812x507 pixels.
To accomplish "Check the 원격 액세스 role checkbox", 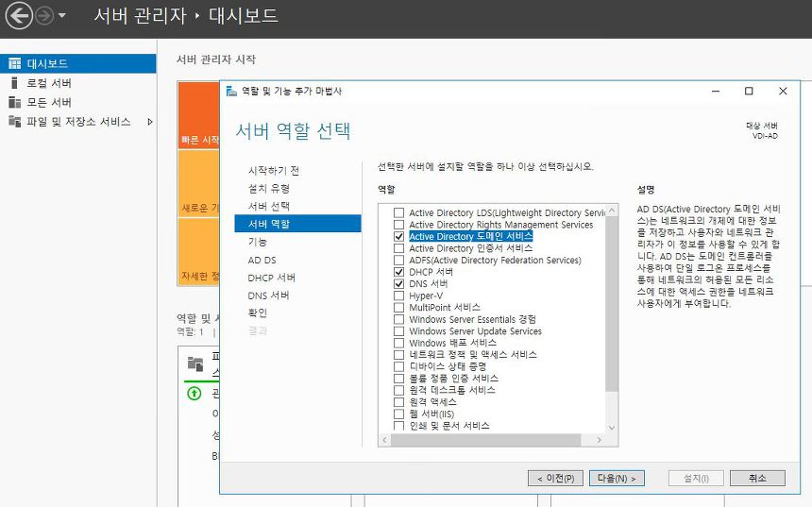I will (398, 402).
